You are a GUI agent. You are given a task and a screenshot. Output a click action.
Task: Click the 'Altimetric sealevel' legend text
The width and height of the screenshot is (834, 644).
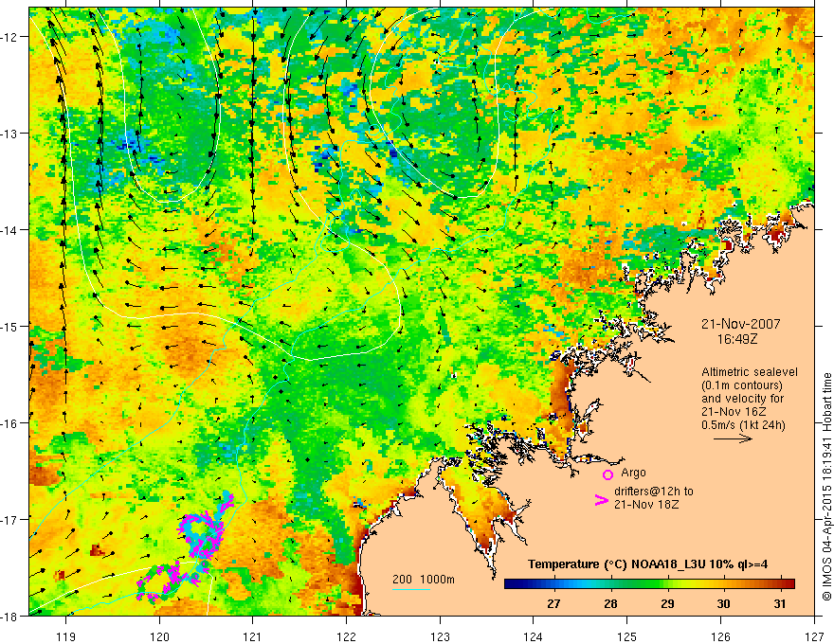click(750, 372)
